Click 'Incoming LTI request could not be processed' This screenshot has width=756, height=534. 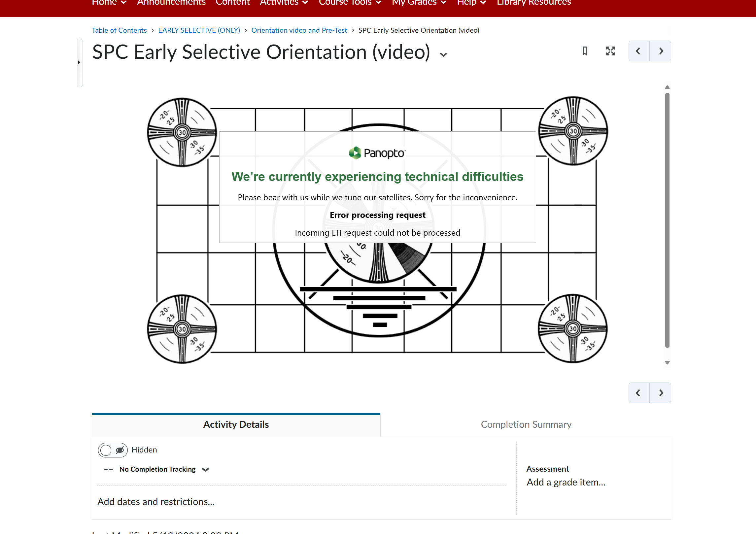(x=377, y=233)
